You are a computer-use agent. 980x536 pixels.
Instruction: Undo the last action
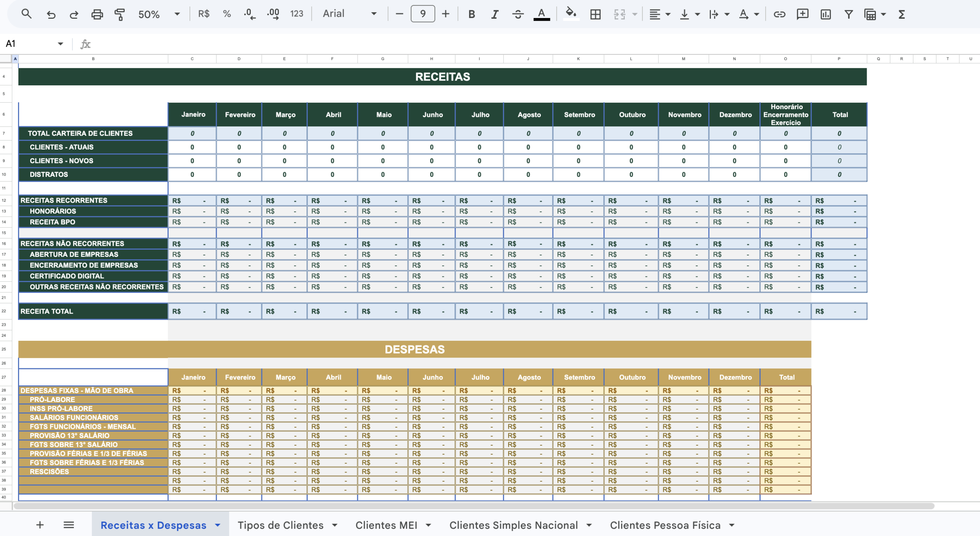coord(51,15)
